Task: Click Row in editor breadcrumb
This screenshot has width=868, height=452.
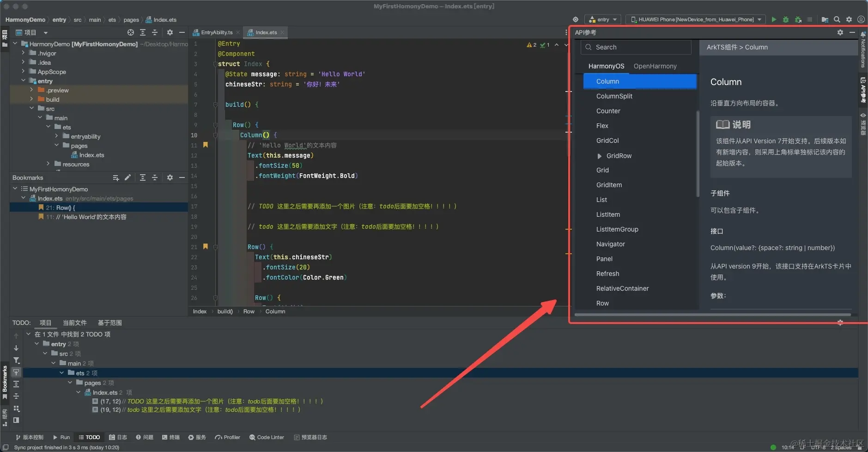Action: click(x=249, y=312)
